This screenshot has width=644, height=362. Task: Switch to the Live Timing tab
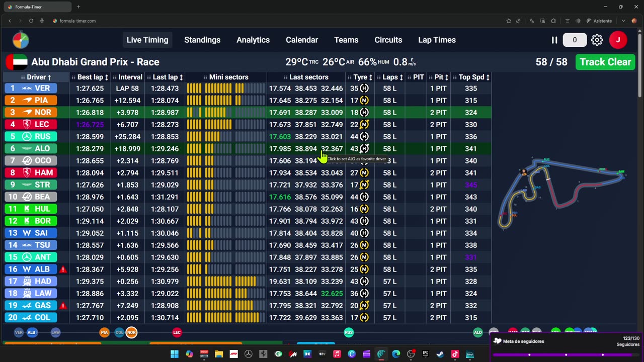coord(147,40)
